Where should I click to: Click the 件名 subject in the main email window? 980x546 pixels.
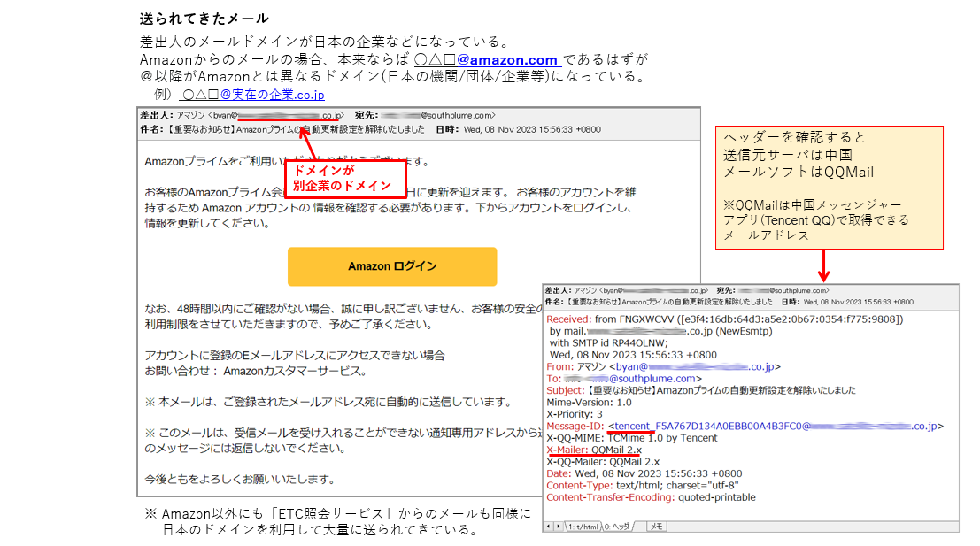296,129
